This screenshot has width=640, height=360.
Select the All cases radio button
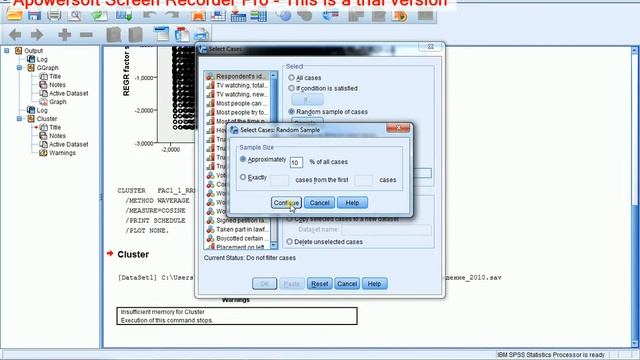291,78
